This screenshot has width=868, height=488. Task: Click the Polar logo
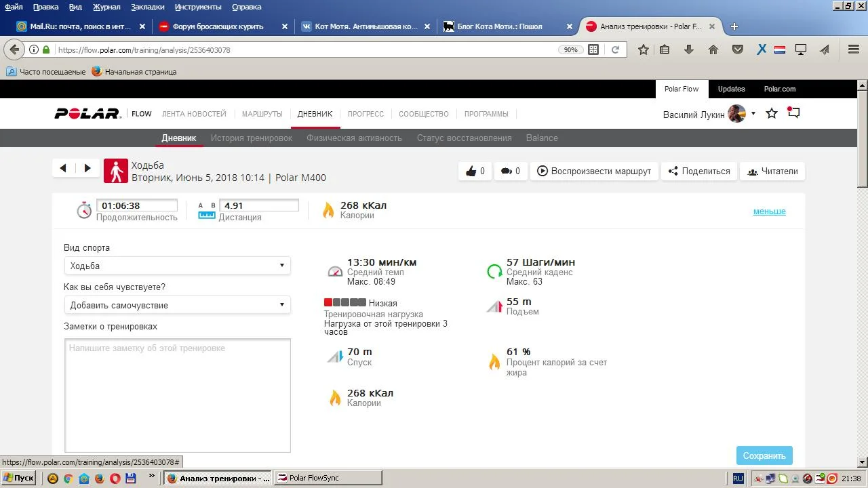coord(87,114)
